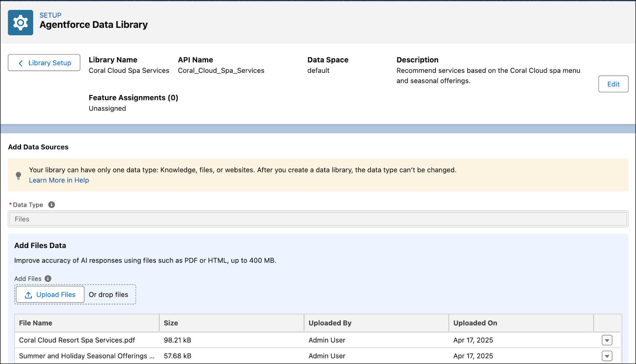Open row actions for Coral Cloud Resort Spa Services.pdf
The image size is (636, 364).
click(x=607, y=340)
